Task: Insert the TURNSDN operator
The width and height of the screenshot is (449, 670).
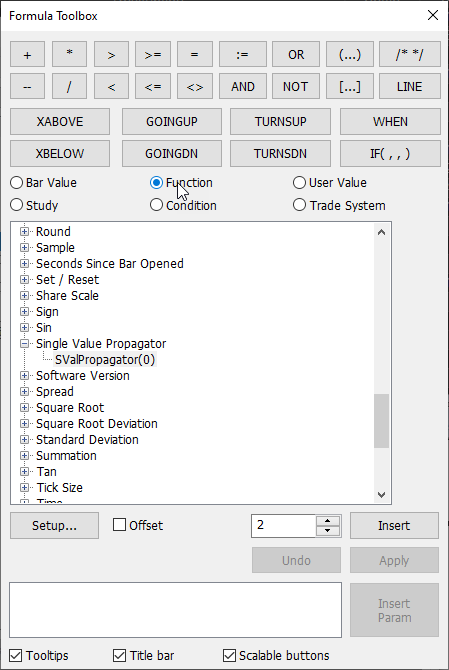Action: coord(280,153)
